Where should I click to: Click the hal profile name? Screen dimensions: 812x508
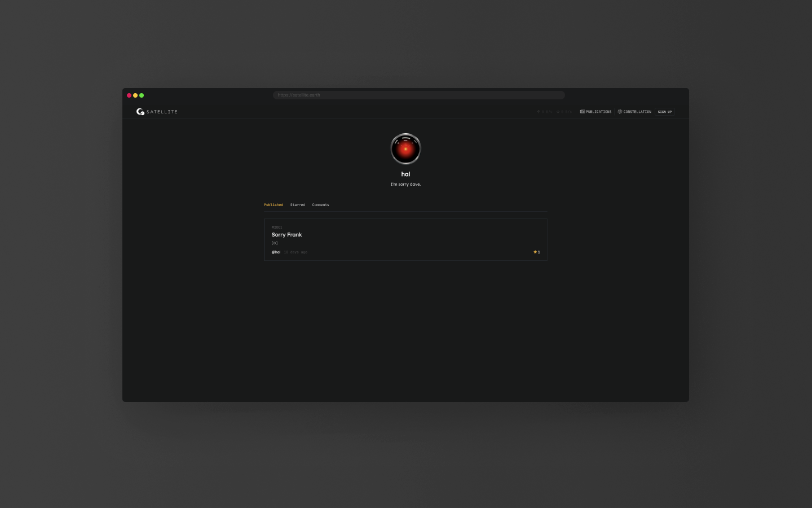pyautogui.click(x=405, y=174)
